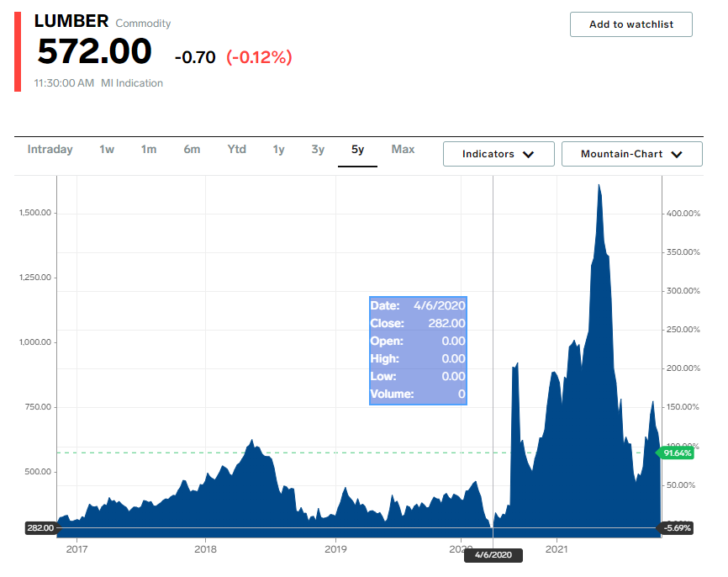Screen dimensions: 728x577
Task: Expand the Mountain-Chart type dropdown
Action: click(630, 154)
